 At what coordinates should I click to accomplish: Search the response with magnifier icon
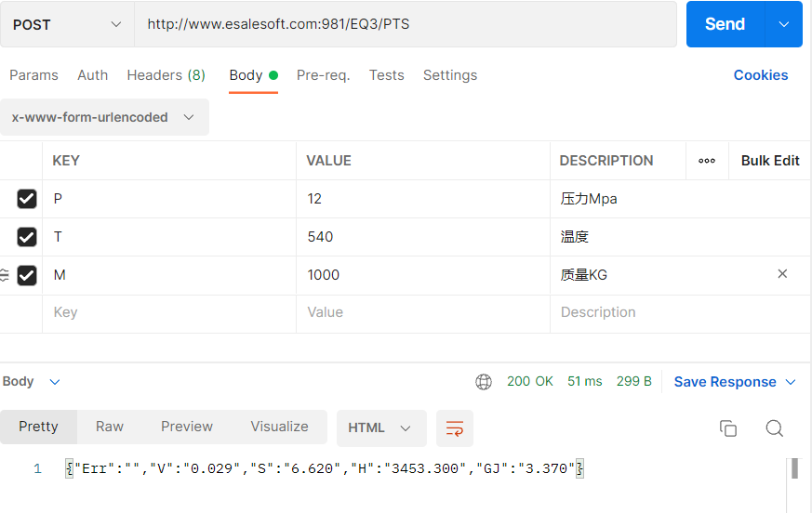click(774, 428)
